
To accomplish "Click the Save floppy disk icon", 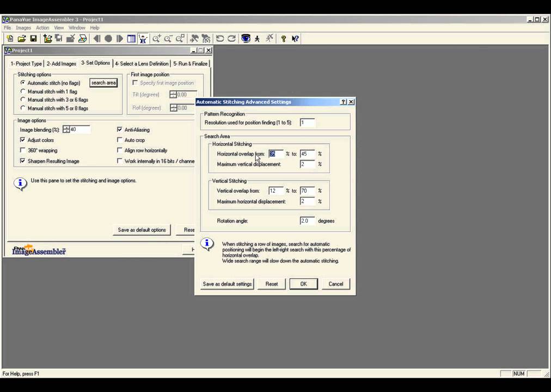I will 33,39.
